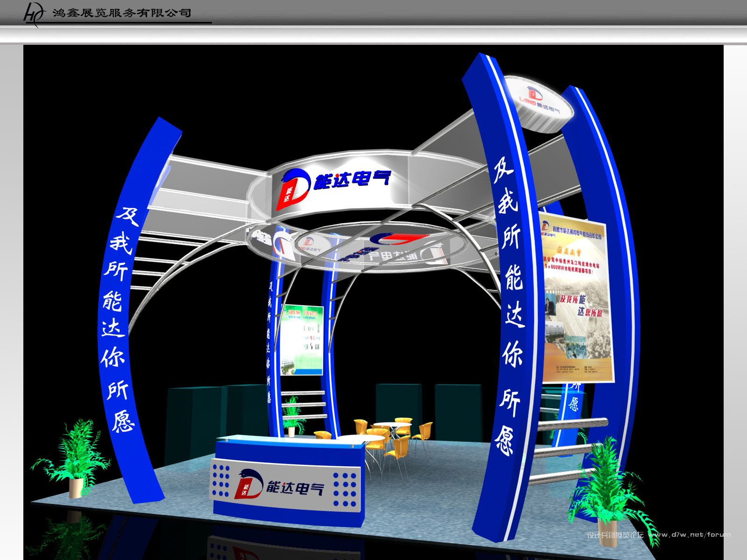Click the green poster at the booth back
This screenshot has width=747, height=560.
coord(301,340)
